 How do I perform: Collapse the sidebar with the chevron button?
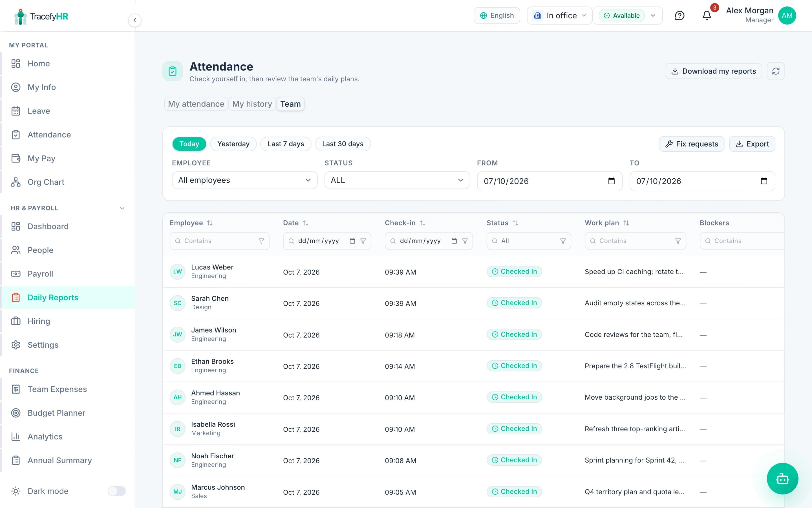[134, 20]
